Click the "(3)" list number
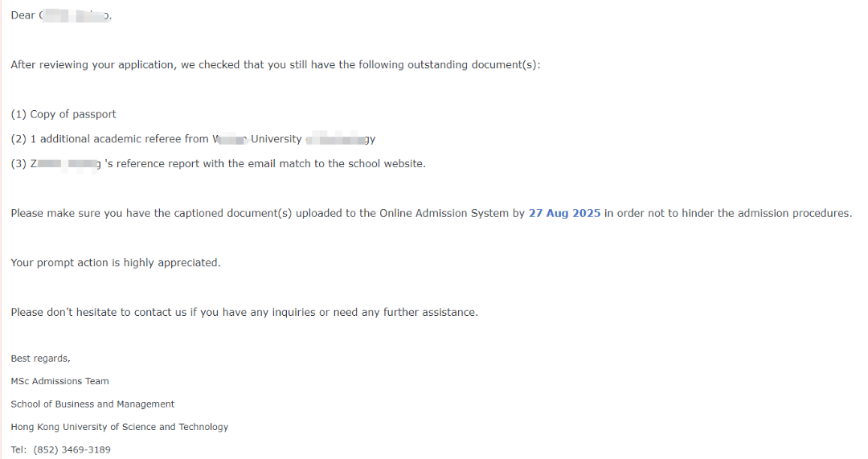The width and height of the screenshot is (868, 459). pyautogui.click(x=18, y=164)
